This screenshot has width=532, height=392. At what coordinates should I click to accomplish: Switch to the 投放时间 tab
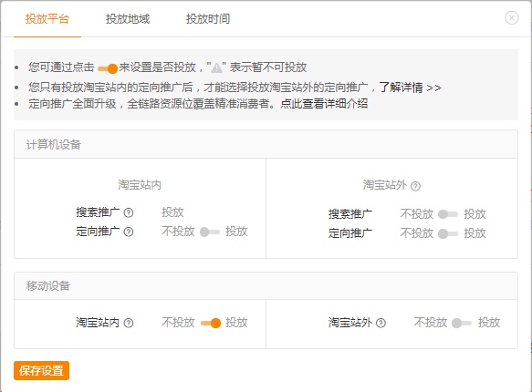[x=208, y=19]
